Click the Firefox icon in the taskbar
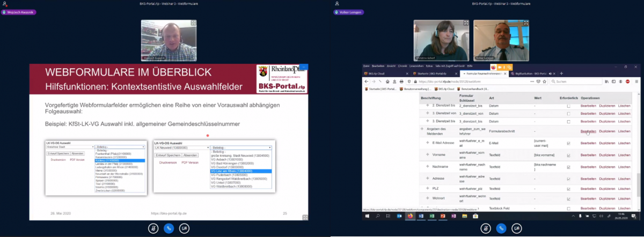This screenshot has height=237, width=644. [x=411, y=216]
